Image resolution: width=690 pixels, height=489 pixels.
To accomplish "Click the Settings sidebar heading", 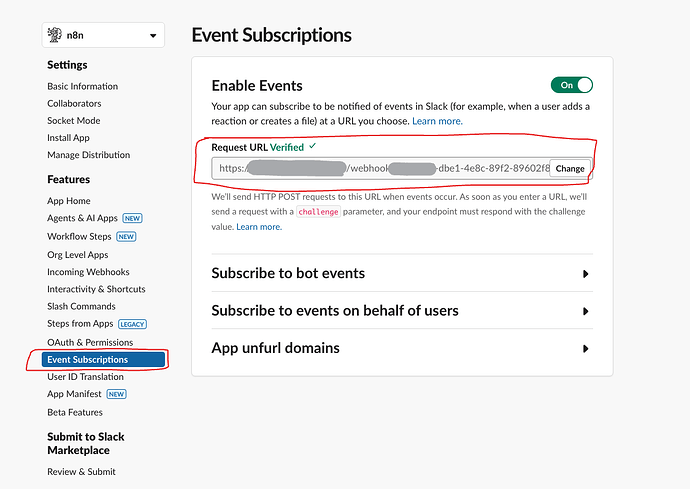I will [67, 65].
